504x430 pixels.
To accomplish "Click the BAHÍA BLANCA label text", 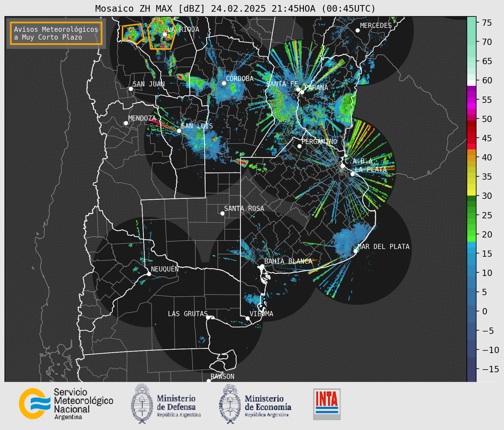I will tap(288, 261).
